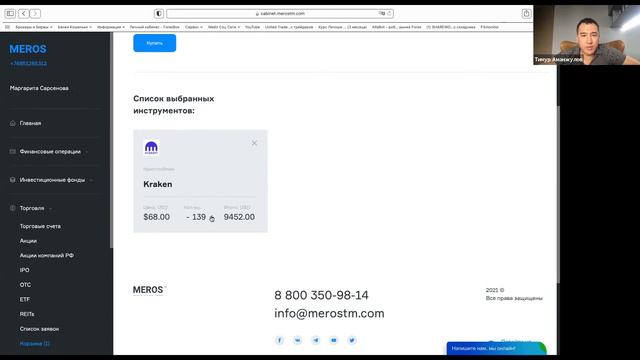Click the Финансовые операции card icon
The image size is (640, 360).
tap(13, 151)
